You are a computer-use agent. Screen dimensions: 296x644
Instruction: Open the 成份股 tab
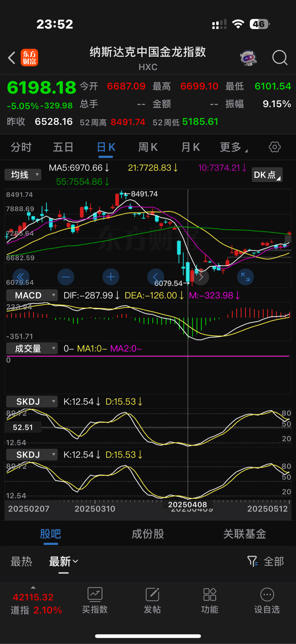click(x=148, y=534)
